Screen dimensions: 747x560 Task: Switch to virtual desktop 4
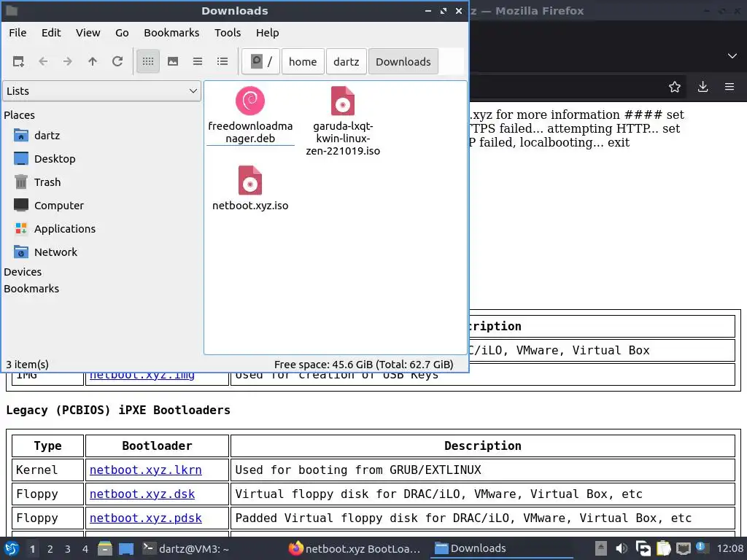pos(85,549)
